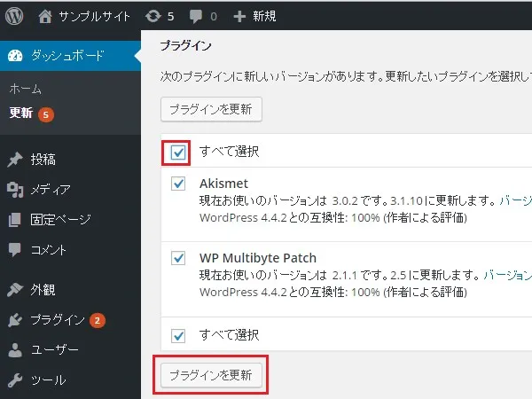Click the プラグイン section heading

(x=185, y=45)
